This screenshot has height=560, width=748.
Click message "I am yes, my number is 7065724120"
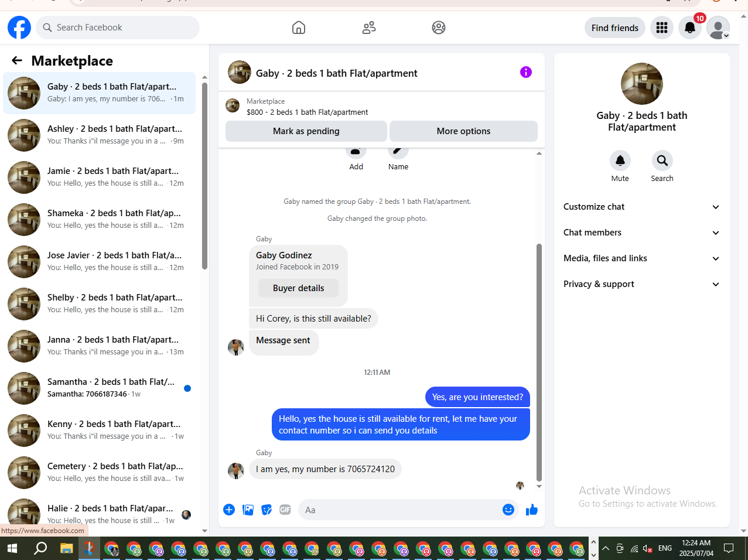(x=325, y=469)
